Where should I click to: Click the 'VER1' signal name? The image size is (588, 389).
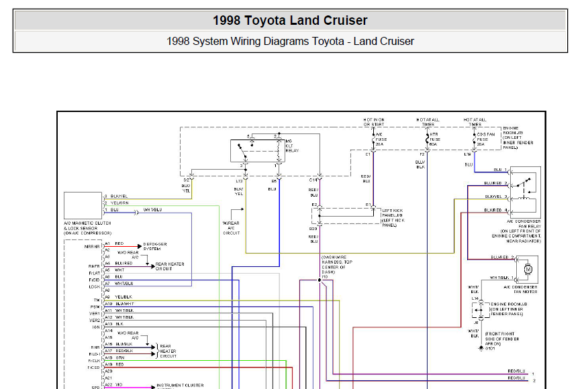(x=95, y=314)
